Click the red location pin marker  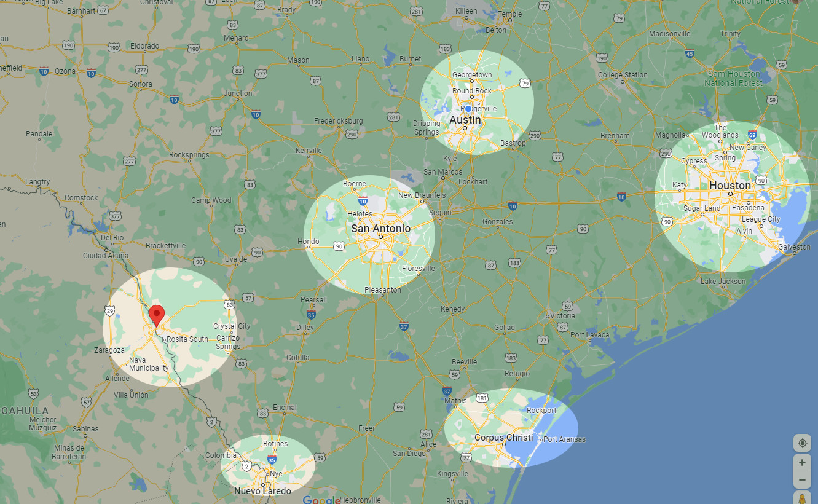[x=157, y=315]
